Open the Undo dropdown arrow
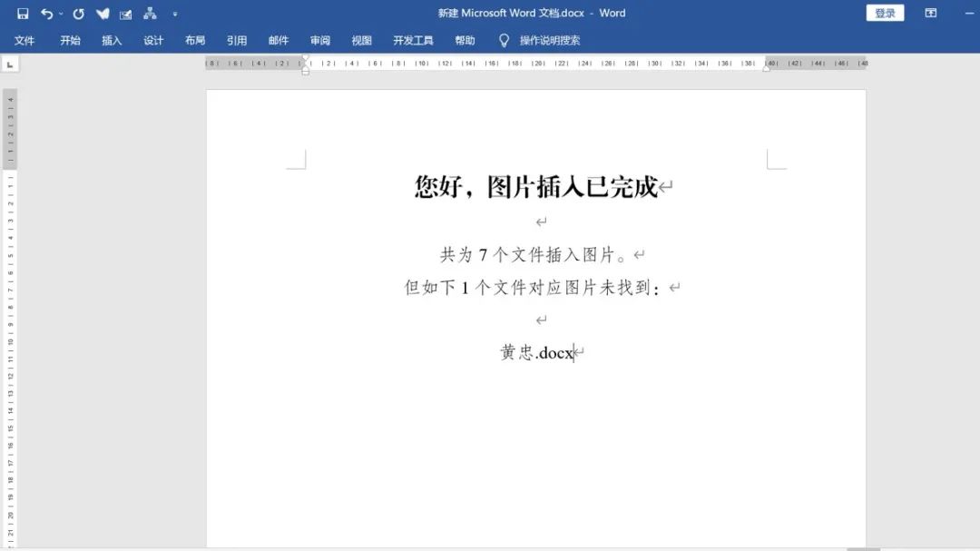 click(x=60, y=13)
